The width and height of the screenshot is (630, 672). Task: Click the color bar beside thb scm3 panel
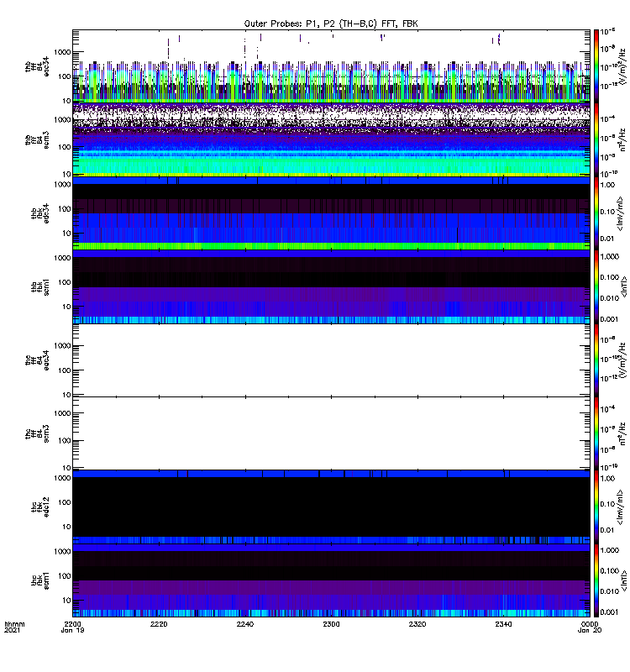tap(596, 139)
